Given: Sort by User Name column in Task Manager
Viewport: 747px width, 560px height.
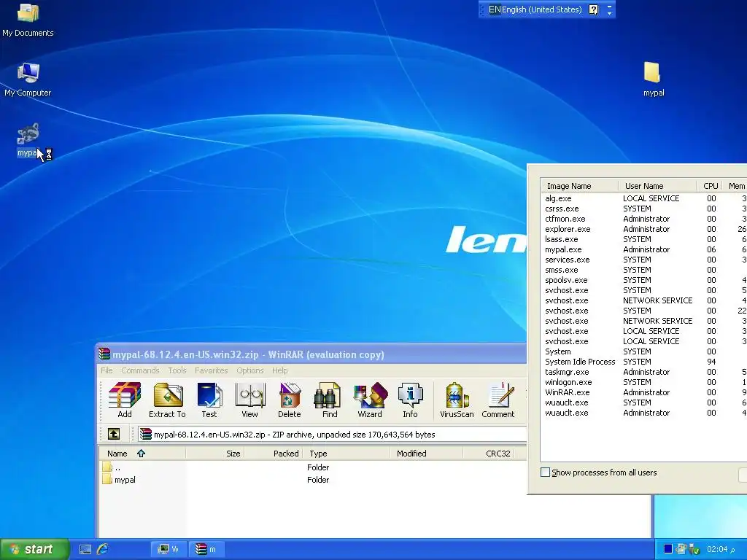Looking at the screenshot, I should click(x=657, y=186).
